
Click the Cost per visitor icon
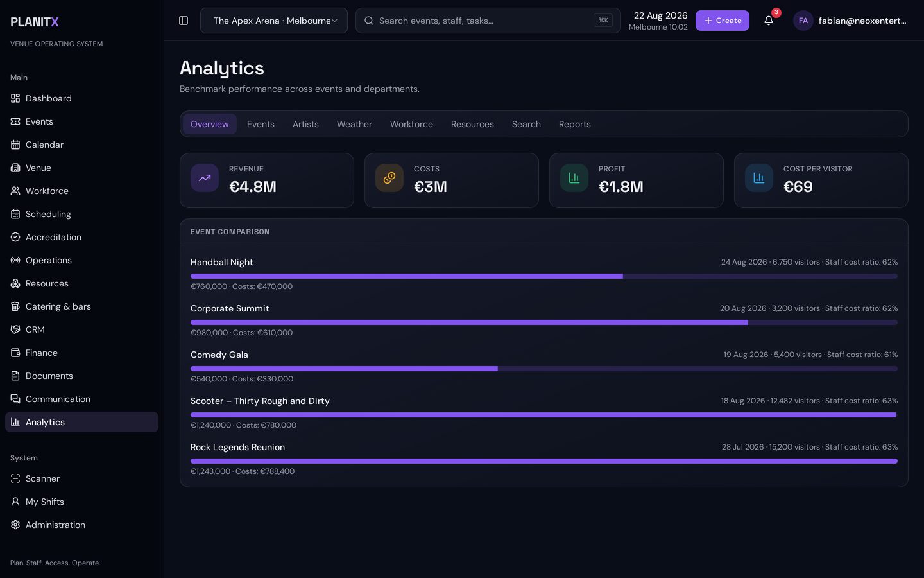759,178
